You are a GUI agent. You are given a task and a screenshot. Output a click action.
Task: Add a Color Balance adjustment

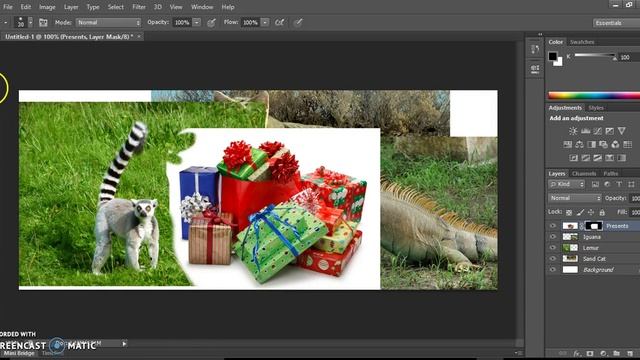(579, 144)
